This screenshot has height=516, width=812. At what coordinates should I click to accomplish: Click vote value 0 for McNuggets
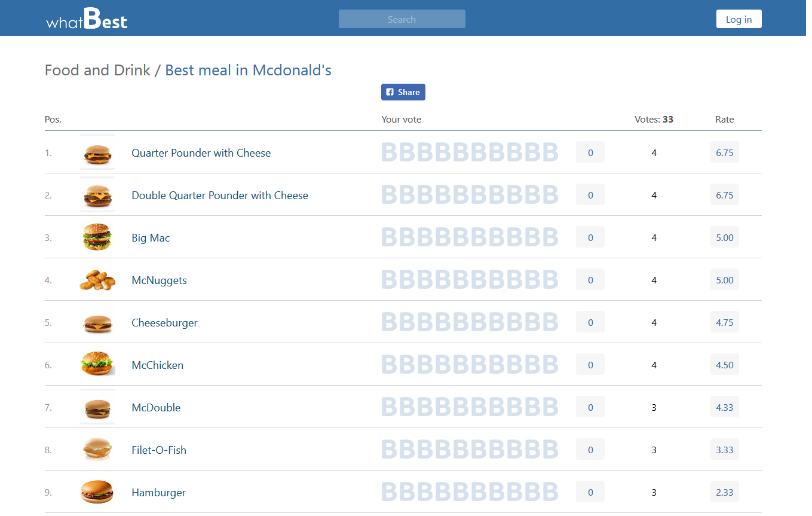pos(590,280)
